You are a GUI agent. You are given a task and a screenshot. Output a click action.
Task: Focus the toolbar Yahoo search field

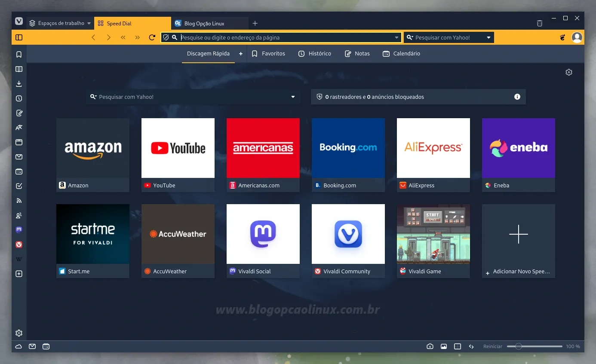click(x=449, y=37)
